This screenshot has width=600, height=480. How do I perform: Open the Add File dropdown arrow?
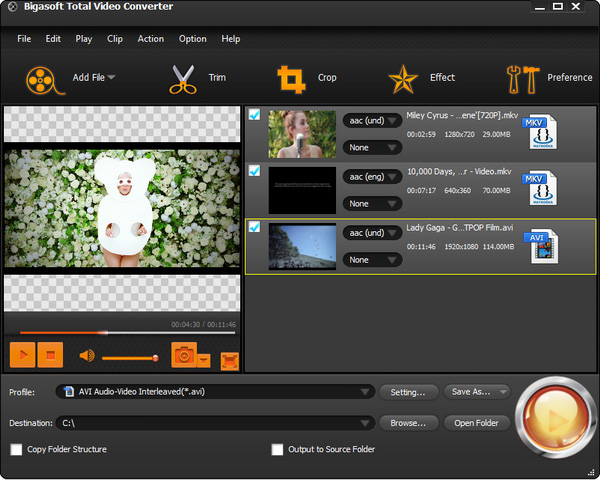click(111, 77)
